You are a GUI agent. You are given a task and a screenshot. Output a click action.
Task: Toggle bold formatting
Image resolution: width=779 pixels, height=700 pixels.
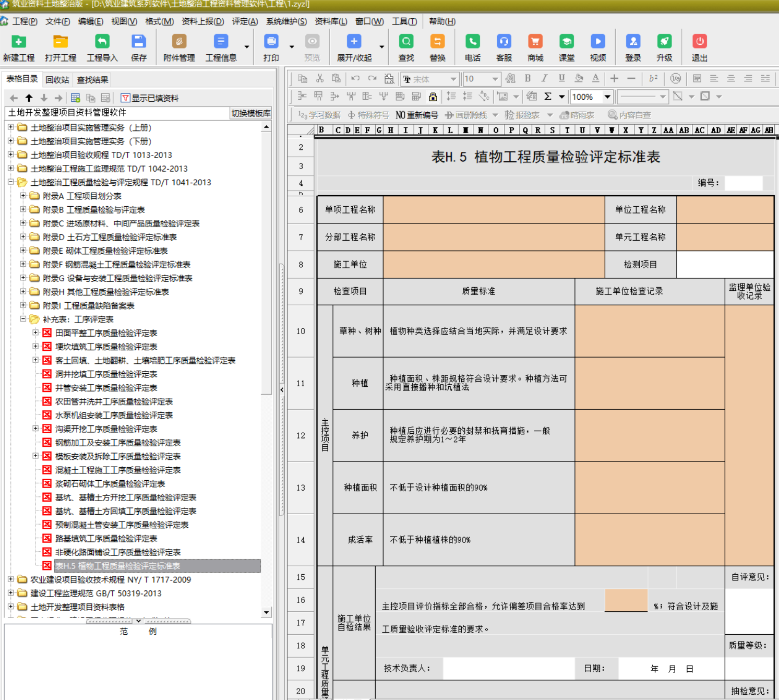click(x=528, y=79)
